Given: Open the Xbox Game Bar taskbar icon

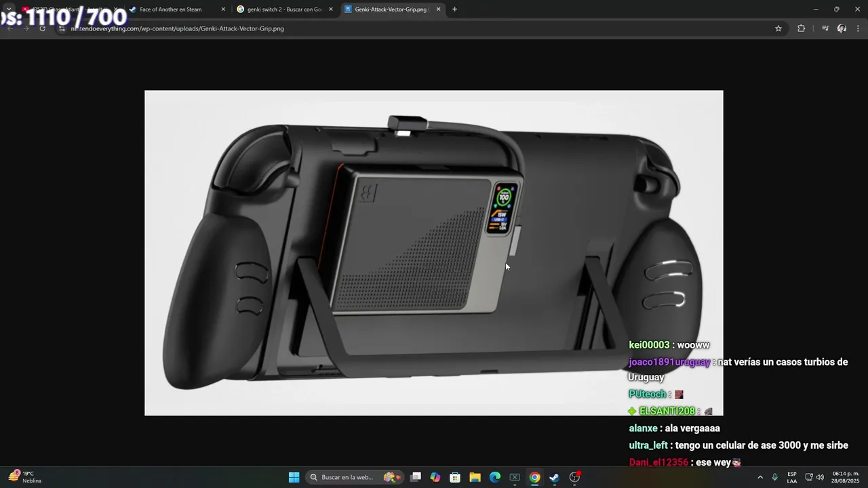Looking at the screenshot, I should [515, 477].
